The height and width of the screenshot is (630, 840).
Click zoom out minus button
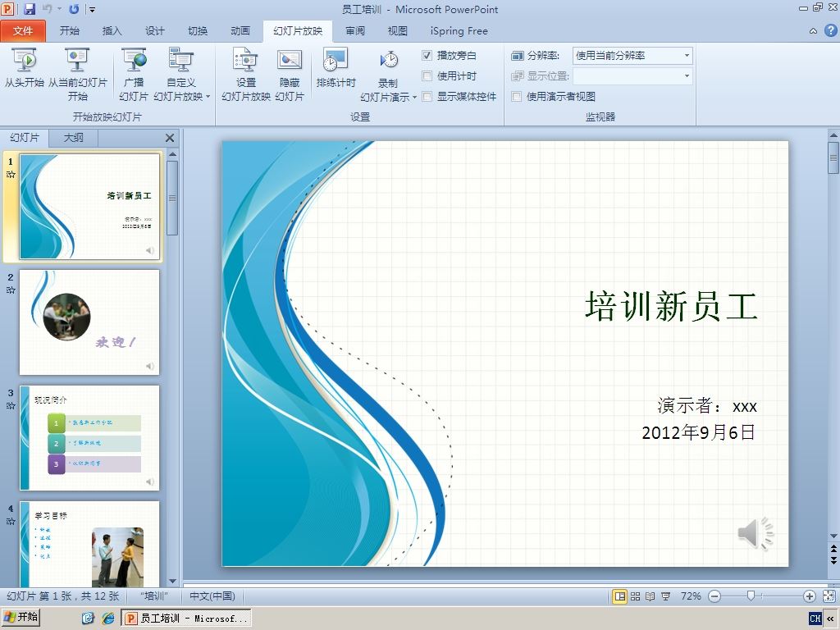(714, 596)
